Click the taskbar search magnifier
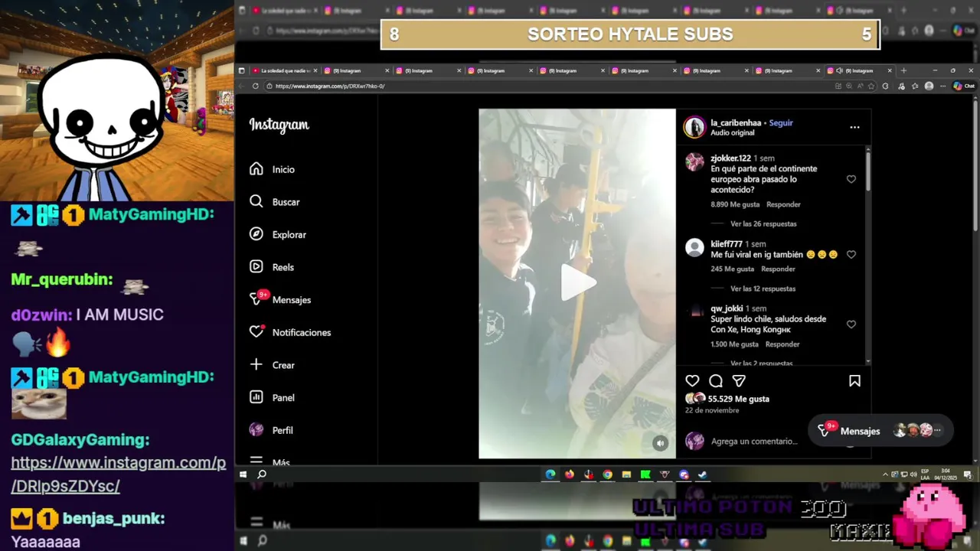 click(262, 474)
